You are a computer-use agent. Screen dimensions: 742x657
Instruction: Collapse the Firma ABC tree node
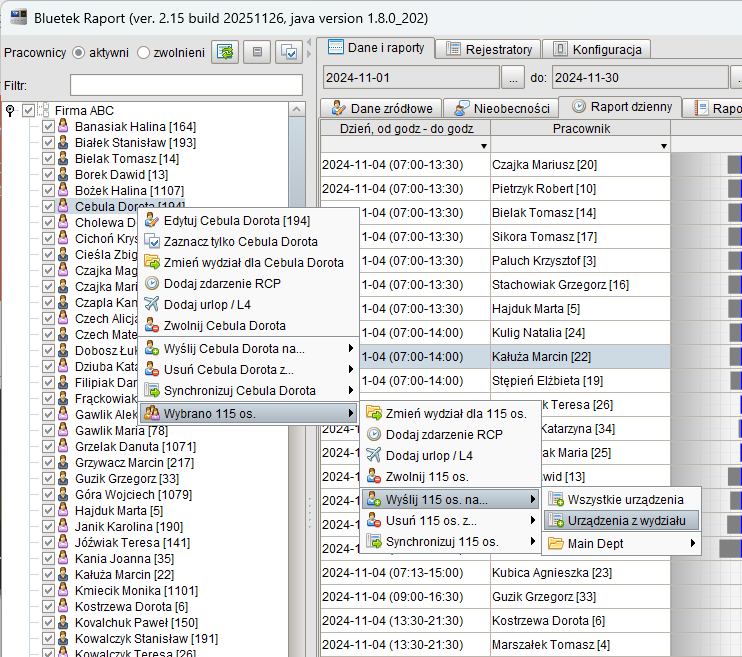[10, 110]
